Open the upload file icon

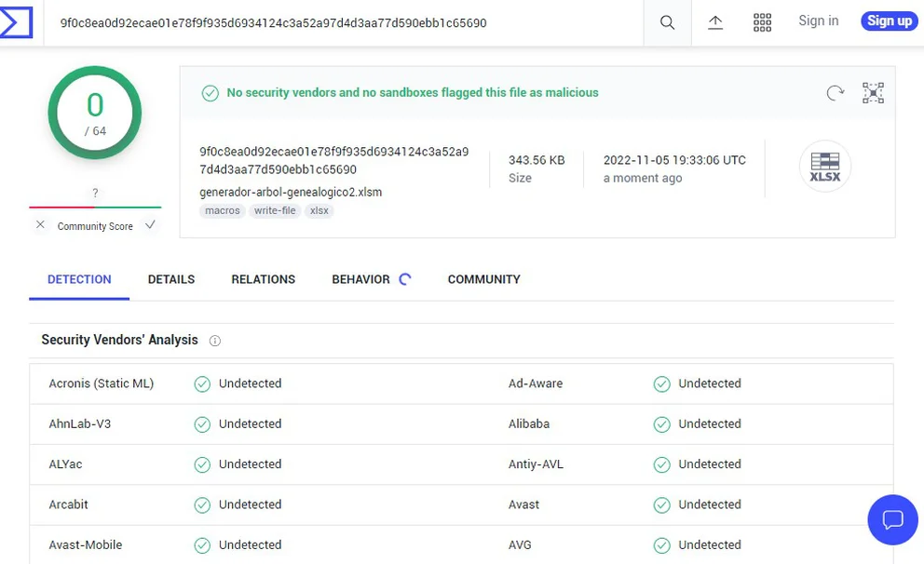click(714, 22)
